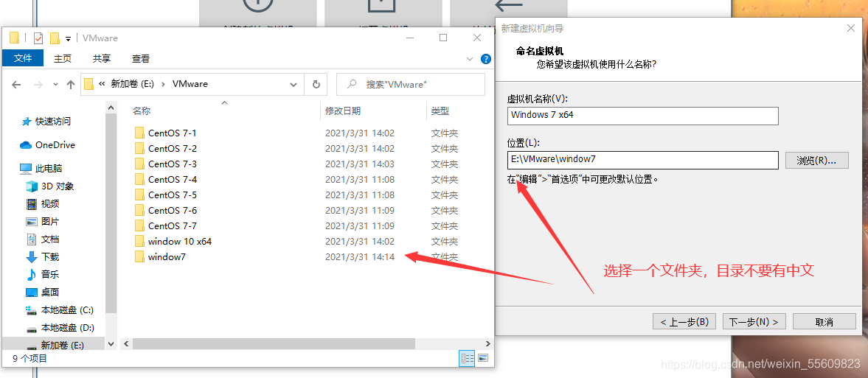The image size is (868, 378).
Task: Click navigation pane scroll down arrow
Action: [x=111, y=343]
